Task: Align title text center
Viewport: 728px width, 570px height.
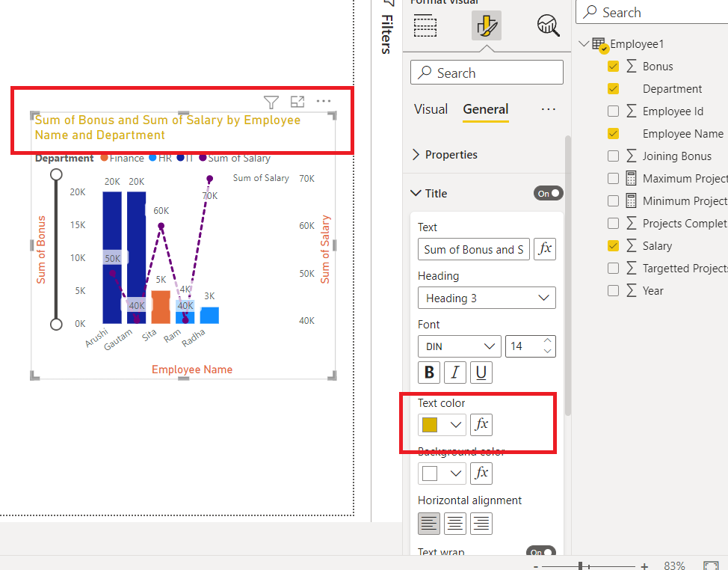Action: 455,524
